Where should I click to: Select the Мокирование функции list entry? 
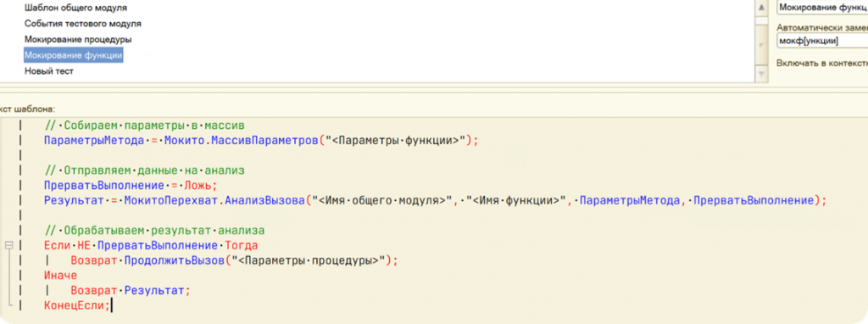pyautogui.click(x=73, y=56)
